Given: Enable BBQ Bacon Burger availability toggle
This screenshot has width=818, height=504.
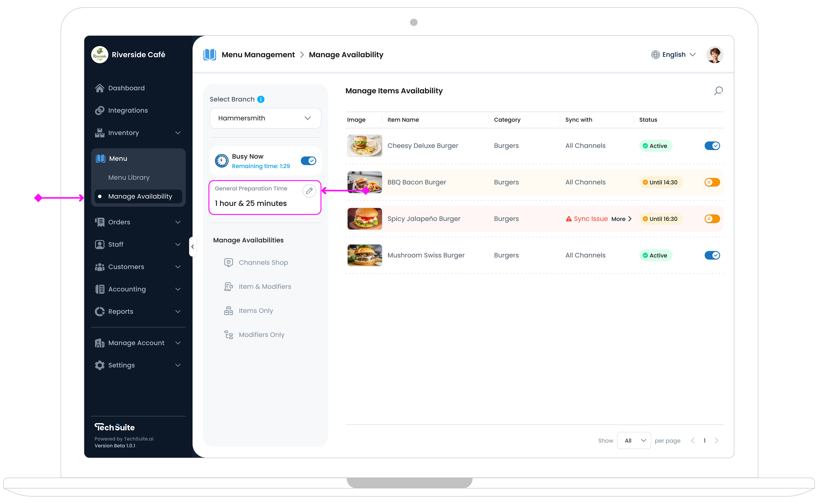Looking at the screenshot, I should [712, 182].
